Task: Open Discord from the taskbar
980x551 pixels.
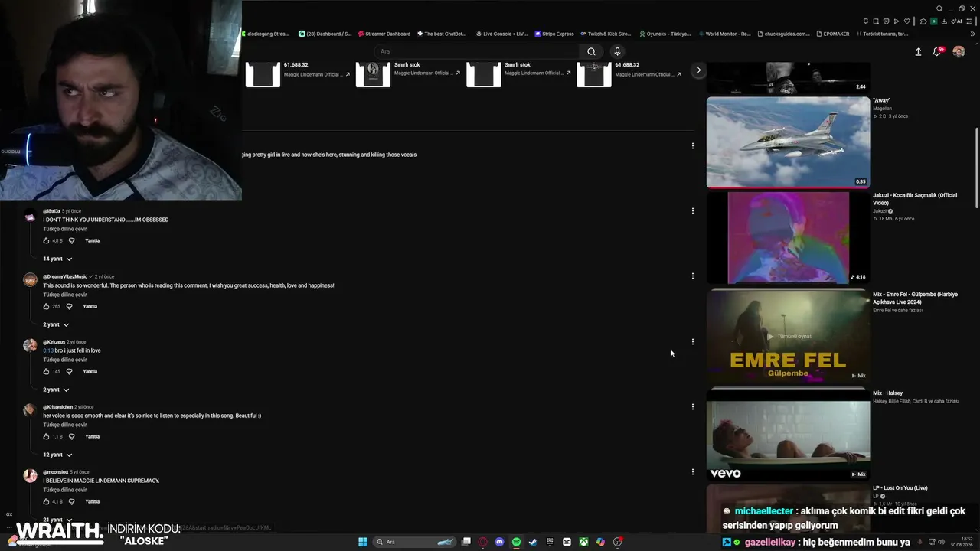Action: click(x=499, y=542)
